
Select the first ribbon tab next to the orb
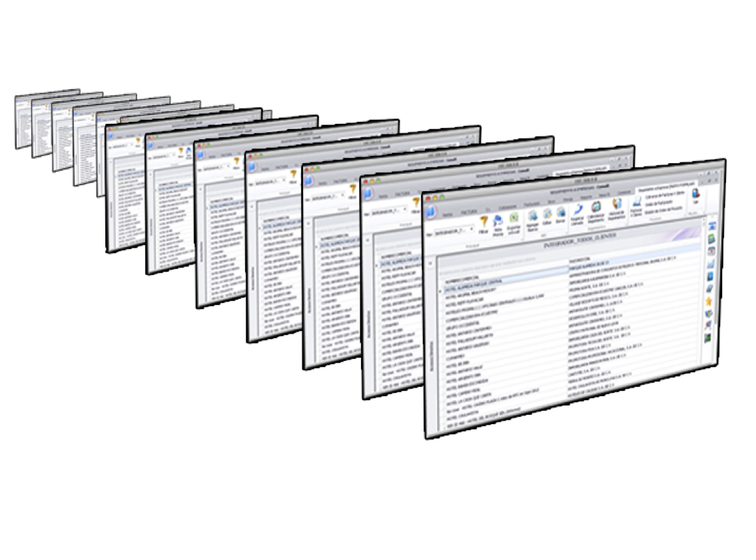(448, 214)
